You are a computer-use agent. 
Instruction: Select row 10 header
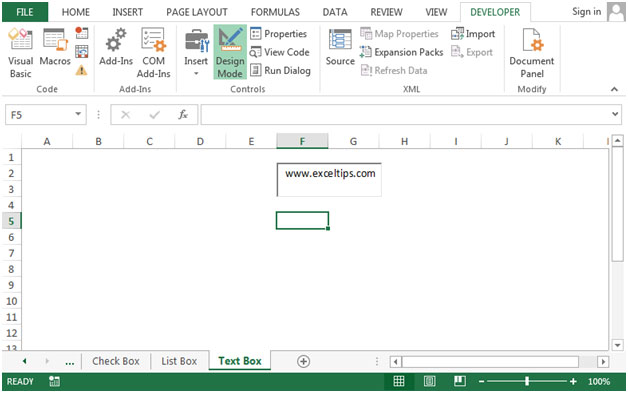click(11, 301)
